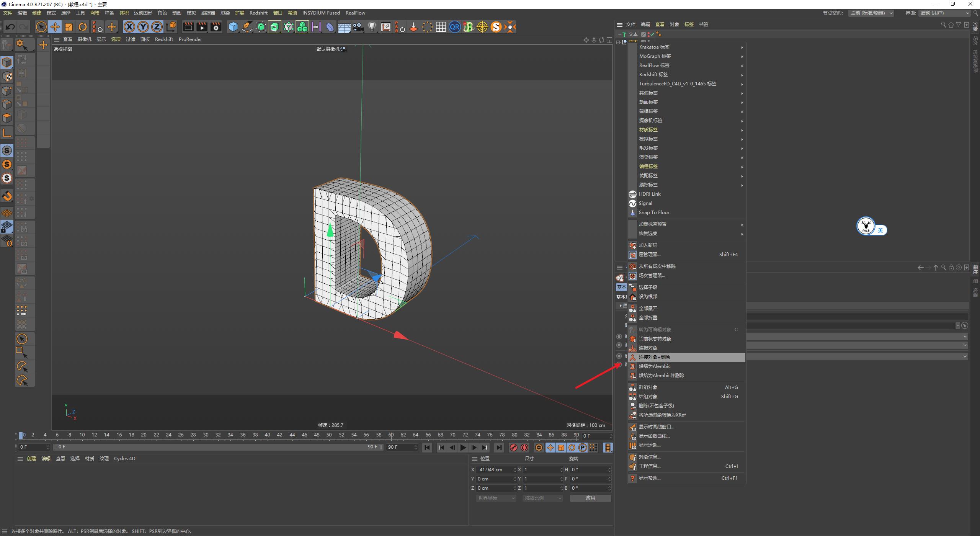
Task: Select the Rotate tool
Action: [83, 27]
